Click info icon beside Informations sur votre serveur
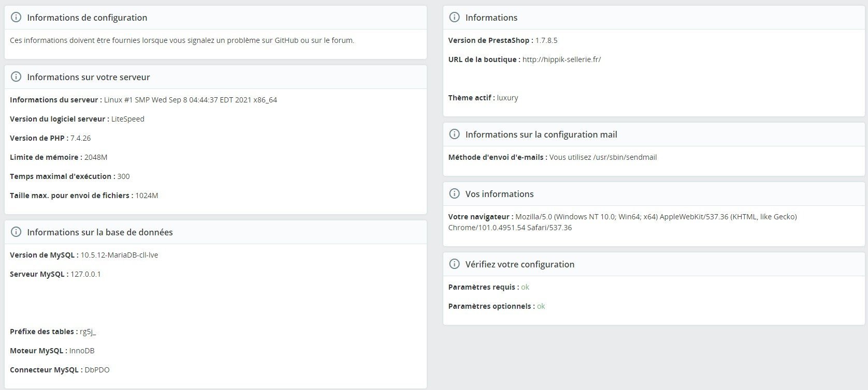Screen dimensions: 868x390 [16, 77]
